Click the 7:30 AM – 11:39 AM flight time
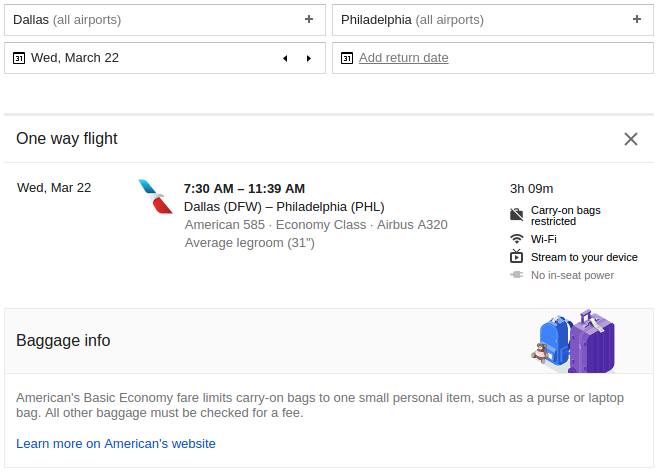The width and height of the screenshot is (660, 474). [244, 188]
